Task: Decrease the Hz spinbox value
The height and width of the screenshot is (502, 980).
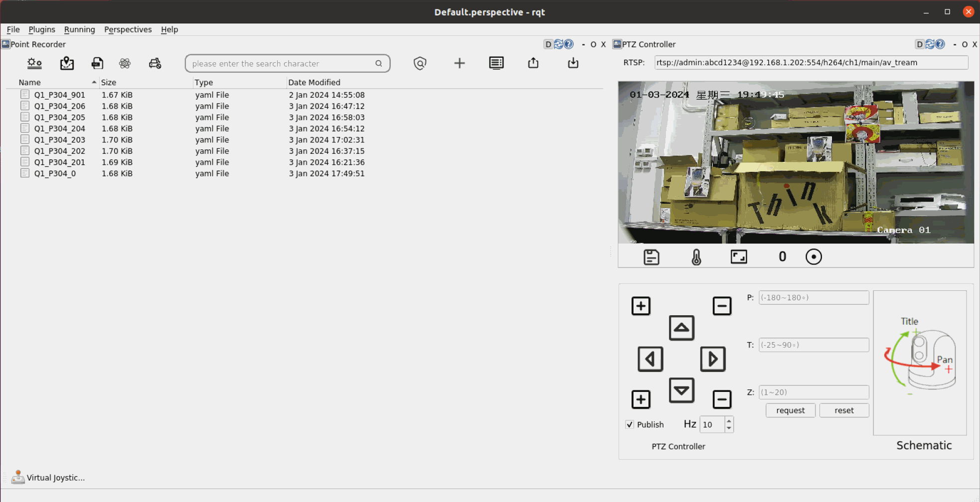Action: [729, 428]
